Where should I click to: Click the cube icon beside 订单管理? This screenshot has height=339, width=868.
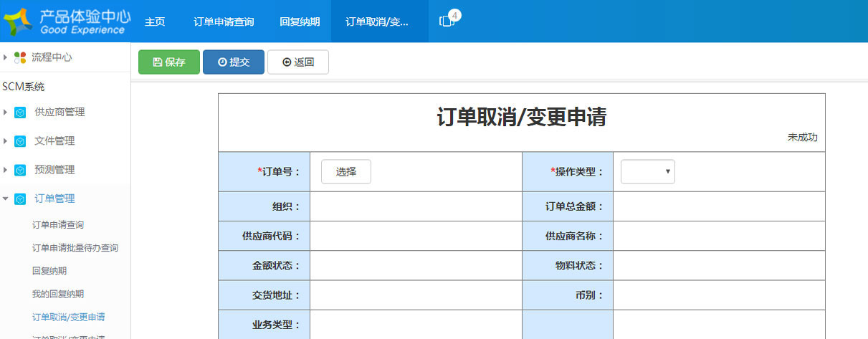coord(20,199)
